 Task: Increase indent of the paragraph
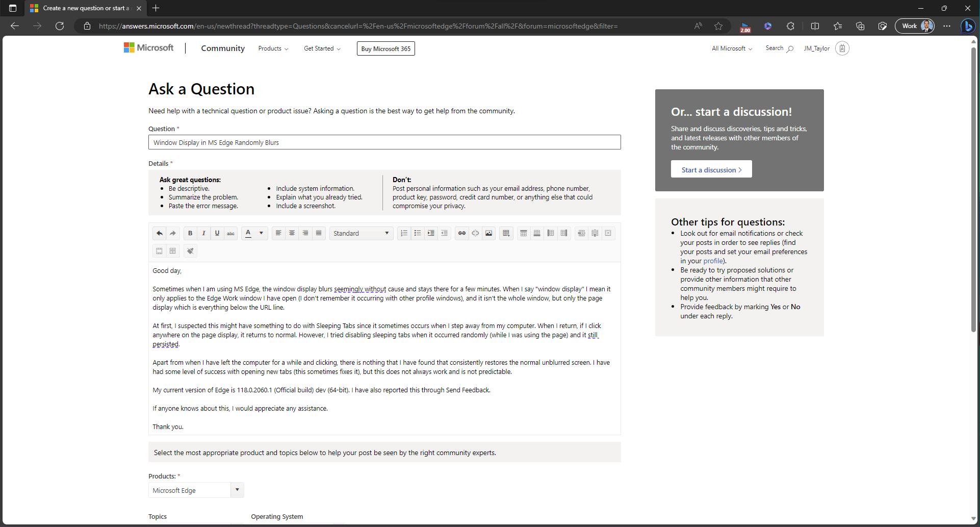(x=431, y=233)
